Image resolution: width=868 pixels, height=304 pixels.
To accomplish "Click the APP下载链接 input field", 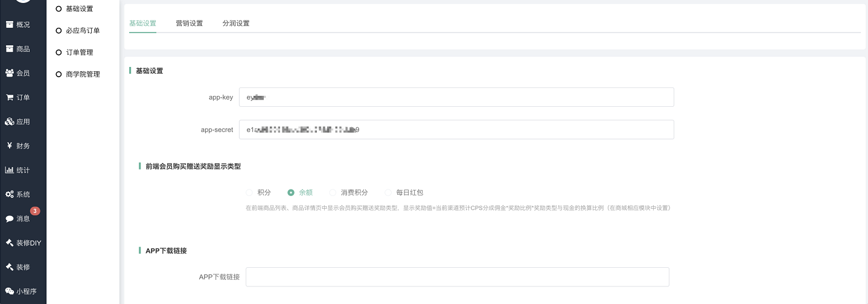I will (x=457, y=277).
